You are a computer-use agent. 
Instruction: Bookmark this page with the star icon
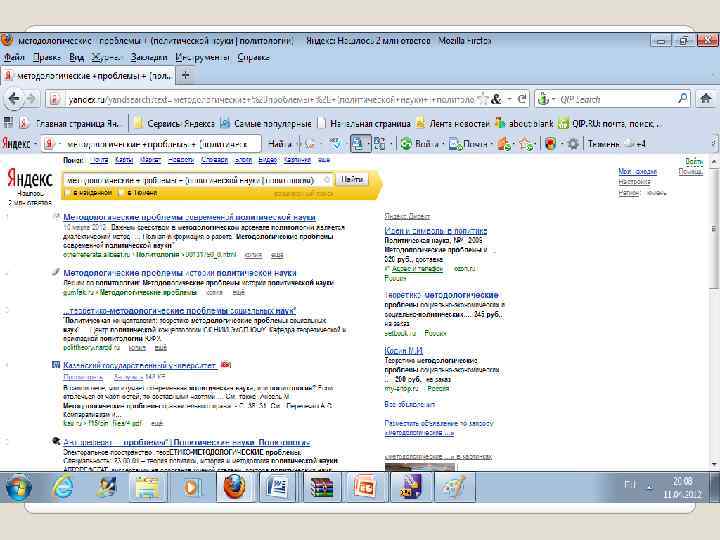[483, 99]
